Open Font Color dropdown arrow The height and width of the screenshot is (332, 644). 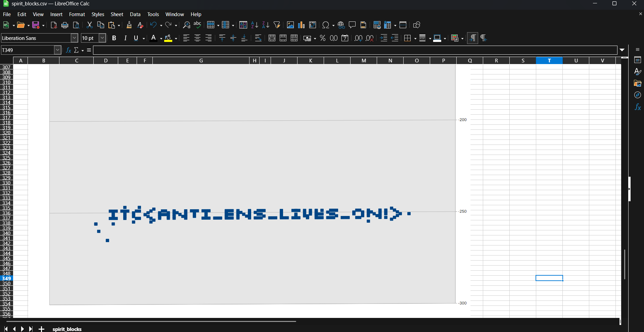coord(161,38)
